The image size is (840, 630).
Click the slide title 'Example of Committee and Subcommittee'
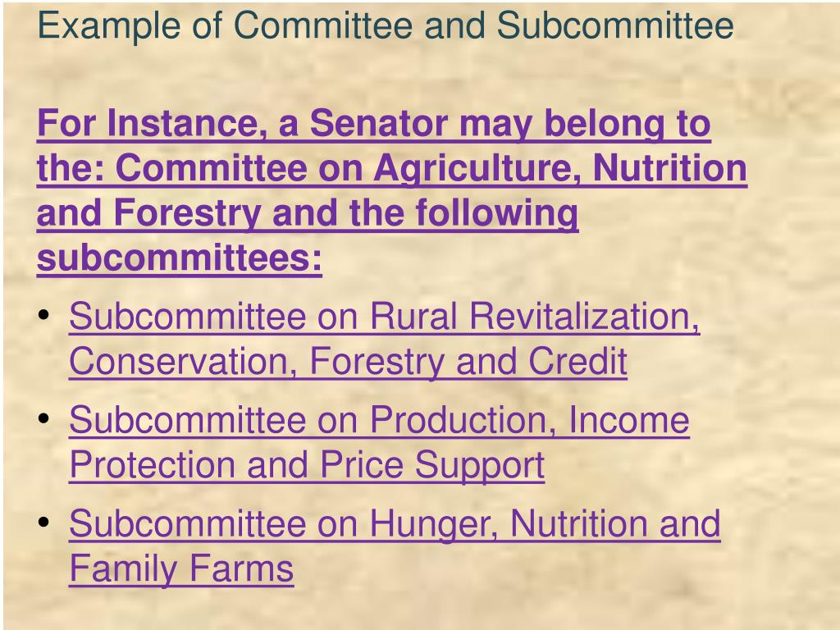[x=386, y=27]
